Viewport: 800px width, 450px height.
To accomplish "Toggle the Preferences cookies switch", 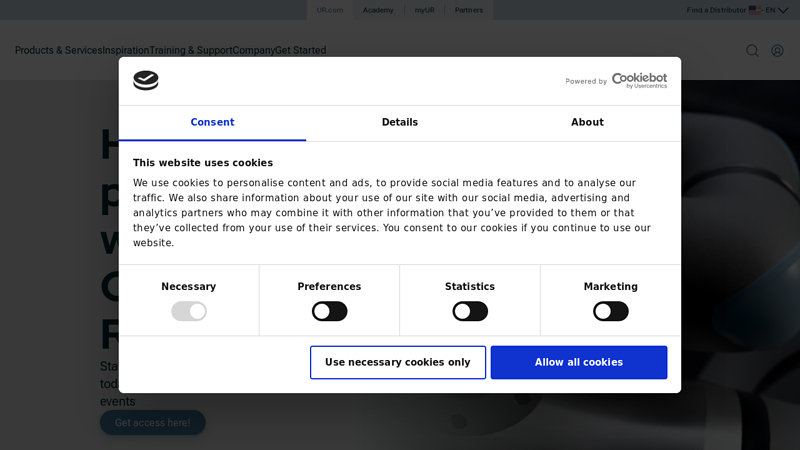I will point(330,311).
